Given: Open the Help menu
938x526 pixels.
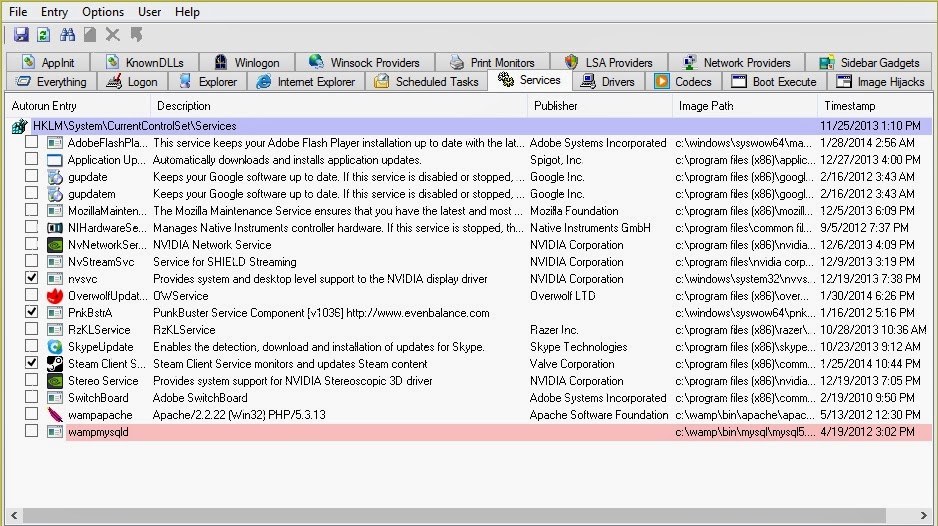Looking at the screenshot, I should pyautogui.click(x=187, y=11).
